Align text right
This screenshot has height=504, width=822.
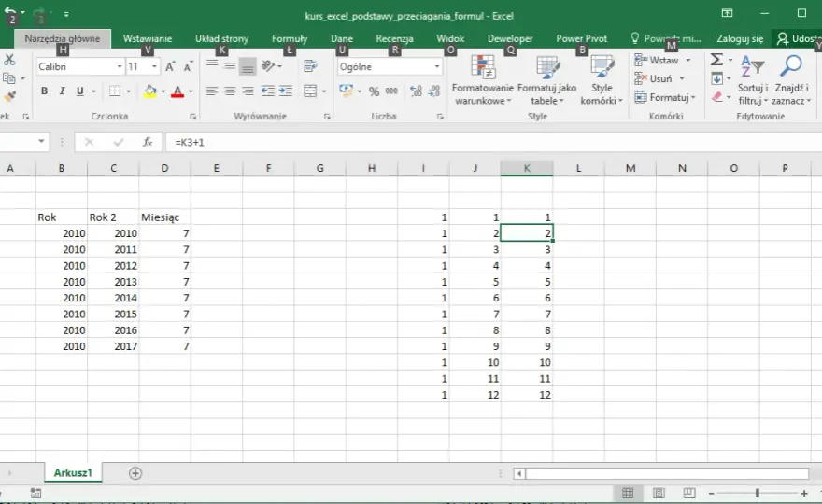[x=248, y=91]
